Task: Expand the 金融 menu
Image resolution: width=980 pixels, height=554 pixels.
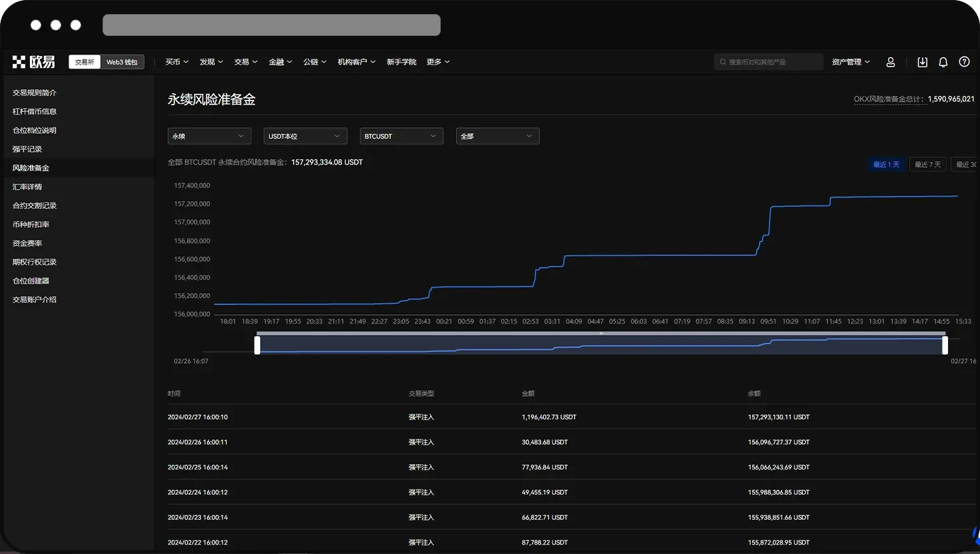Action: (x=280, y=62)
